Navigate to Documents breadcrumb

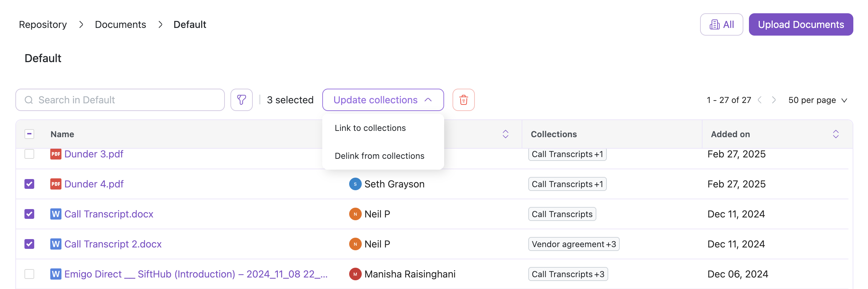pos(120,24)
